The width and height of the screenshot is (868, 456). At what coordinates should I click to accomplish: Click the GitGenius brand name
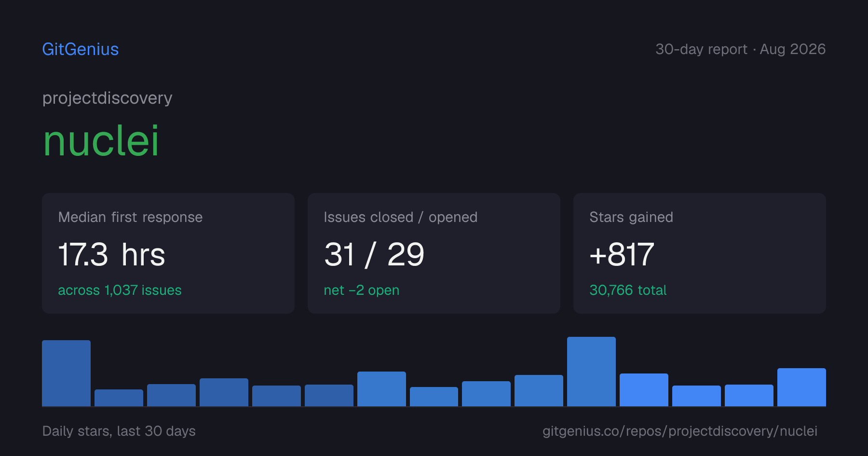tap(81, 49)
